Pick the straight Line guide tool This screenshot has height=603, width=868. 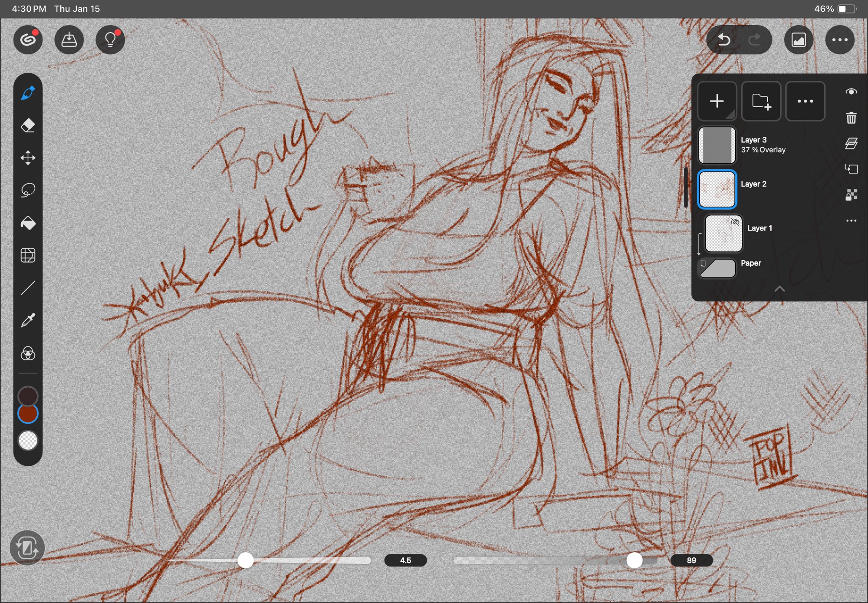coord(28,288)
